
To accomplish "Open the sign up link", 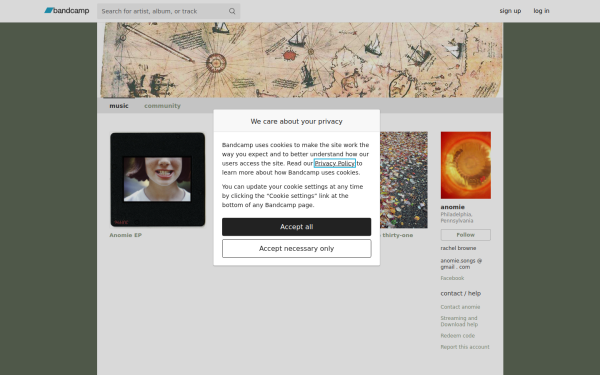I will click(x=510, y=11).
